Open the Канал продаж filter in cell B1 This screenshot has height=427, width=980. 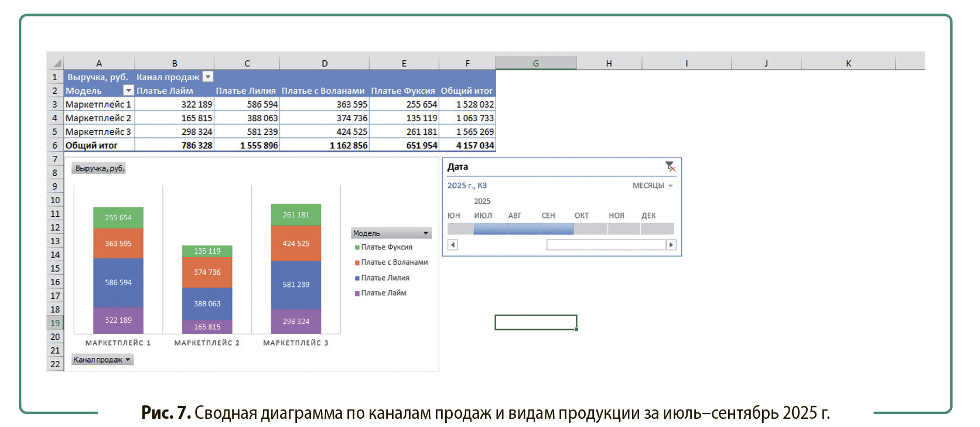pos(208,77)
